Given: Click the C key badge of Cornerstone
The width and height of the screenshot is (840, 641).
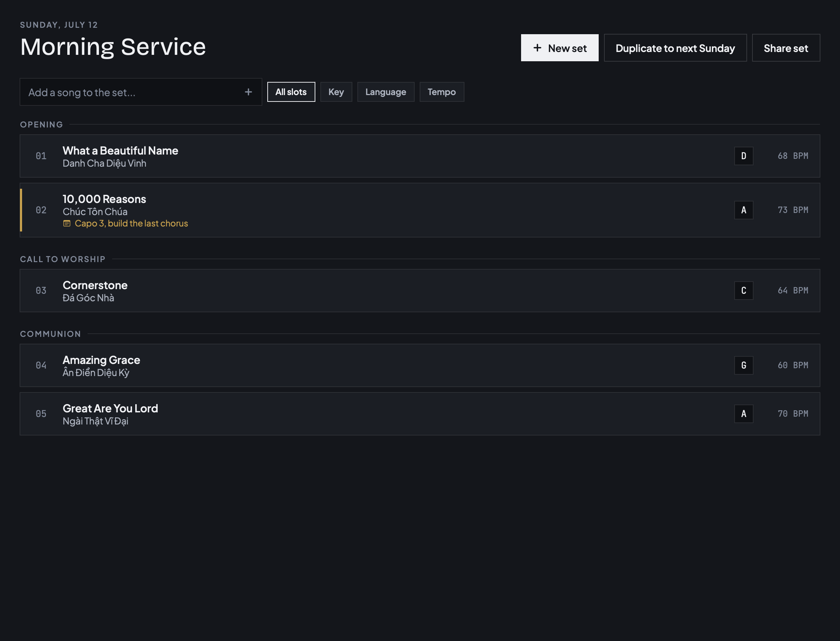Looking at the screenshot, I should [x=743, y=291].
